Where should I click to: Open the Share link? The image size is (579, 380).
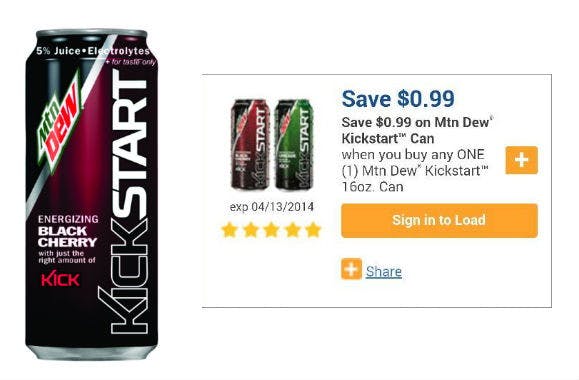click(384, 271)
